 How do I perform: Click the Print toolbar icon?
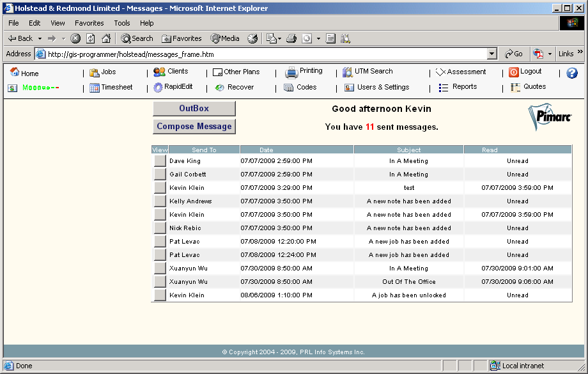pos(291,38)
